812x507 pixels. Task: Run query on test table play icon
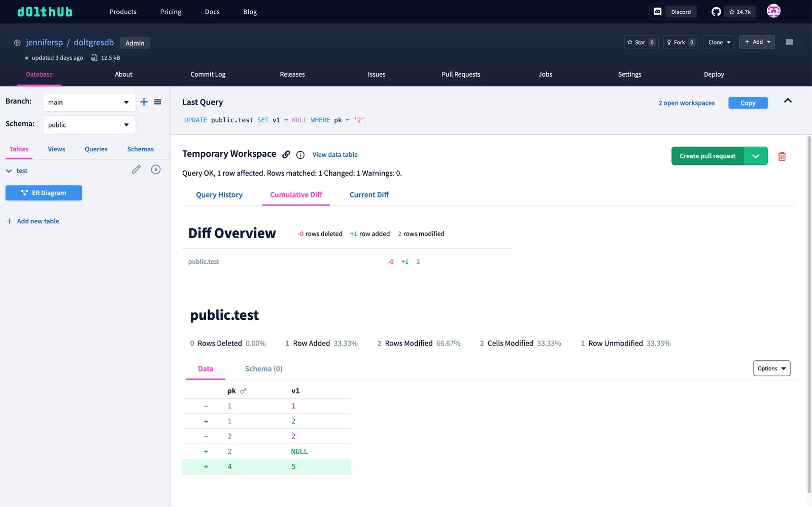tap(156, 170)
